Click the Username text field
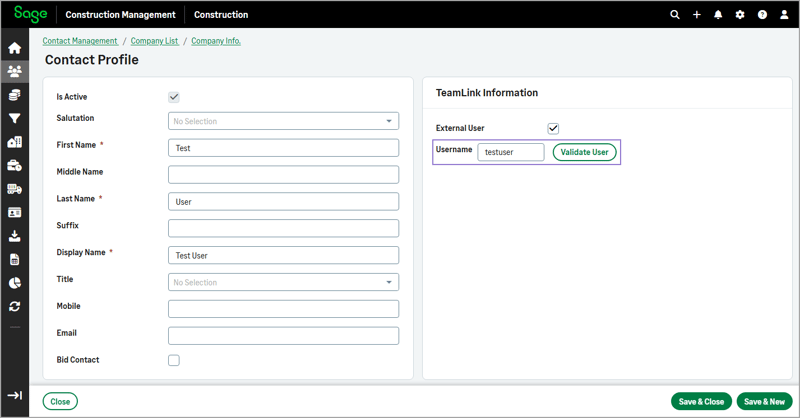 click(x=511, y=152)
